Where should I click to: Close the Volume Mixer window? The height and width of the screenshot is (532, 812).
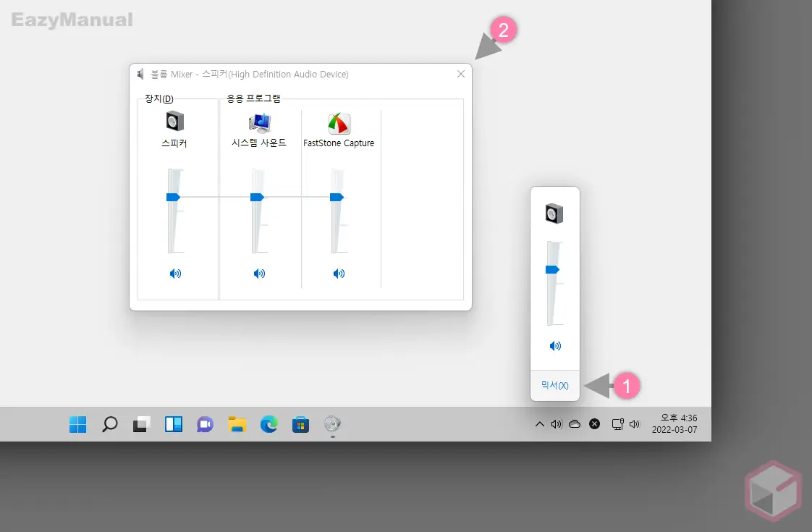[461, 74]
